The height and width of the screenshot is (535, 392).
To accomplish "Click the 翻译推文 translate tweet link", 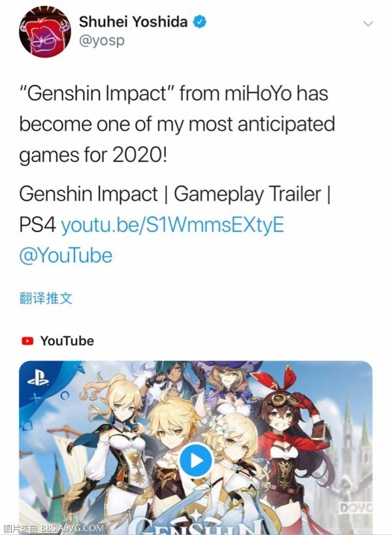I will click(46, 298).
